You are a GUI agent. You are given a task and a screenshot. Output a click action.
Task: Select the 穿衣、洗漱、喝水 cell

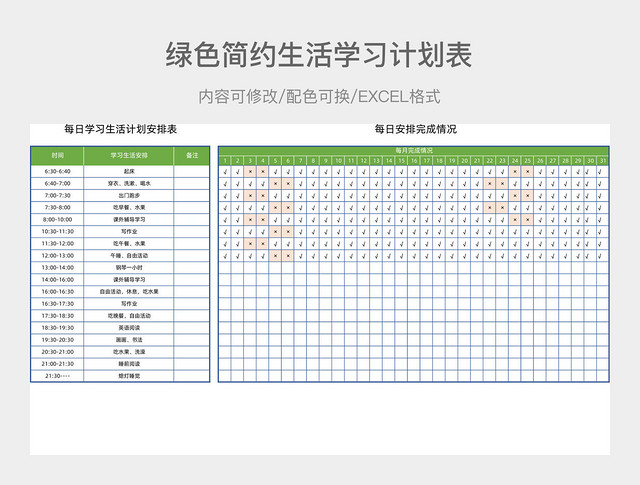pyautogui.click(x=129, y=183)
